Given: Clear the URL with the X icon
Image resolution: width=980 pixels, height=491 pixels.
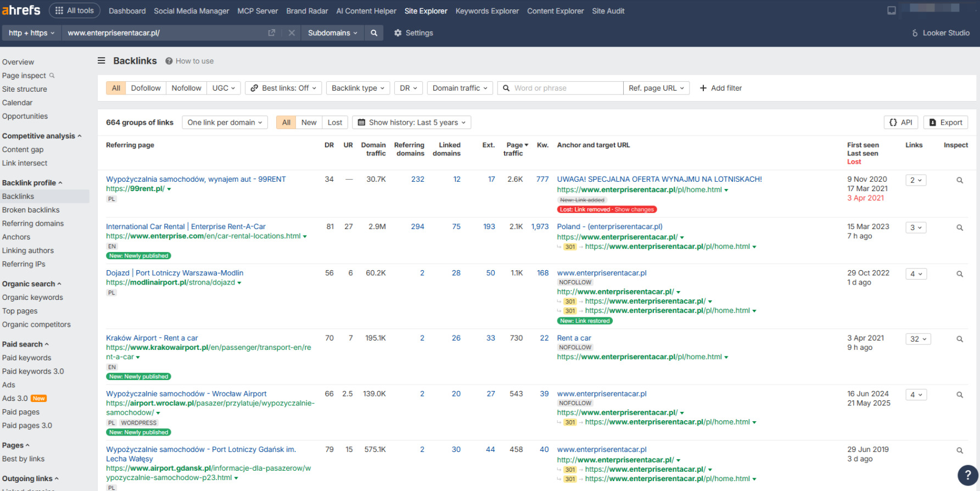Looking at the screenshot, I should pos(292,33).
